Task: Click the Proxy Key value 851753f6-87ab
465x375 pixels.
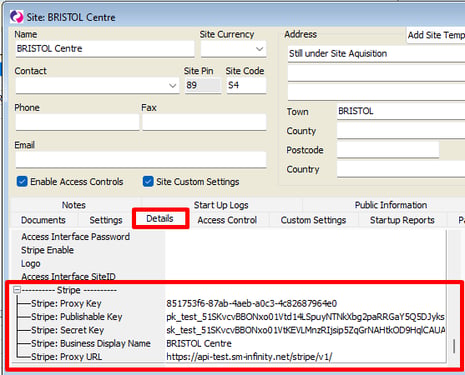Action: (x=252, y=303)
